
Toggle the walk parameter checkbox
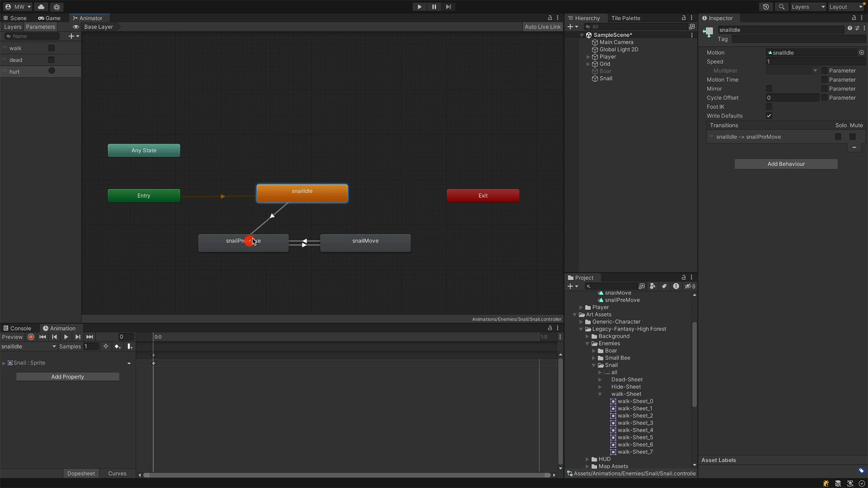[x=51, y=48]
